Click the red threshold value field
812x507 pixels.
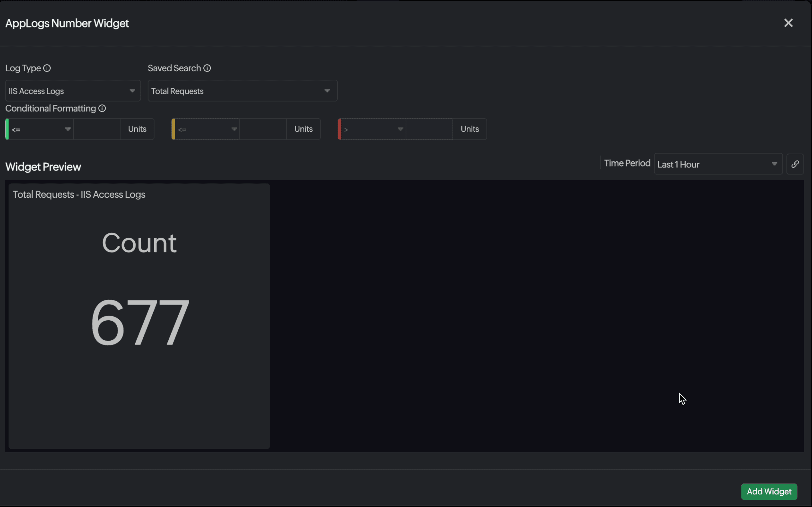click(x=429, y=129)
